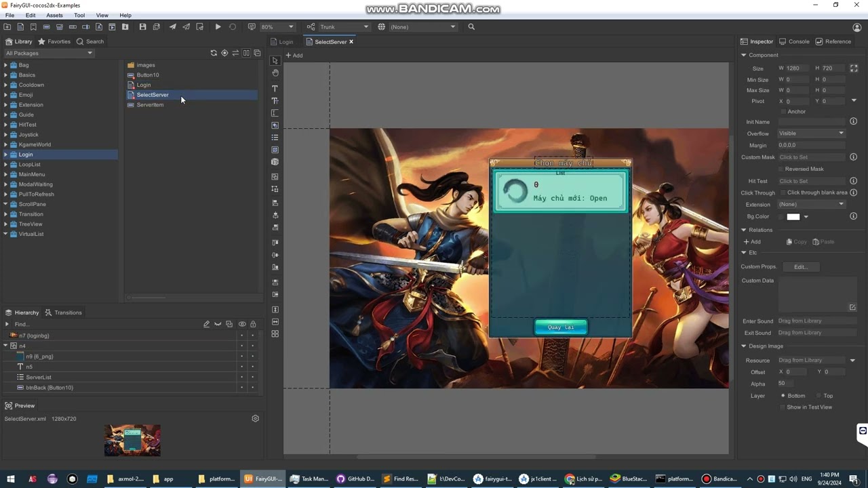Collapse the Relations section

[744, 230]
